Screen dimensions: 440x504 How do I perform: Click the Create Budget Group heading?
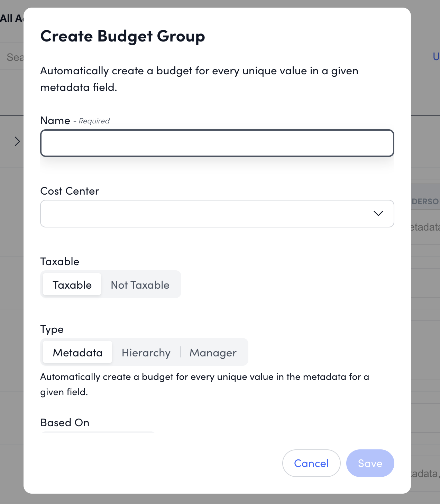click(122, 36)
